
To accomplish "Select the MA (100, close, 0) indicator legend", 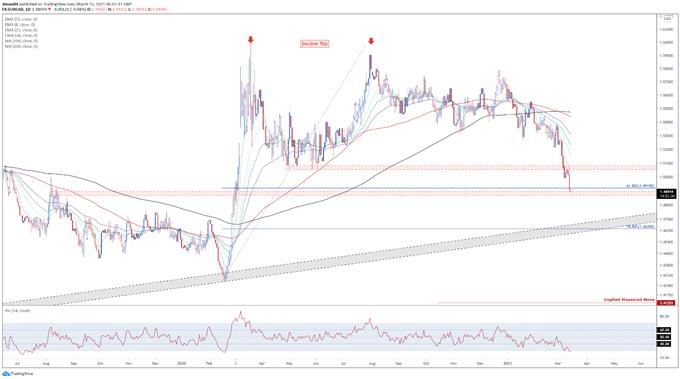I will [21, 41].
